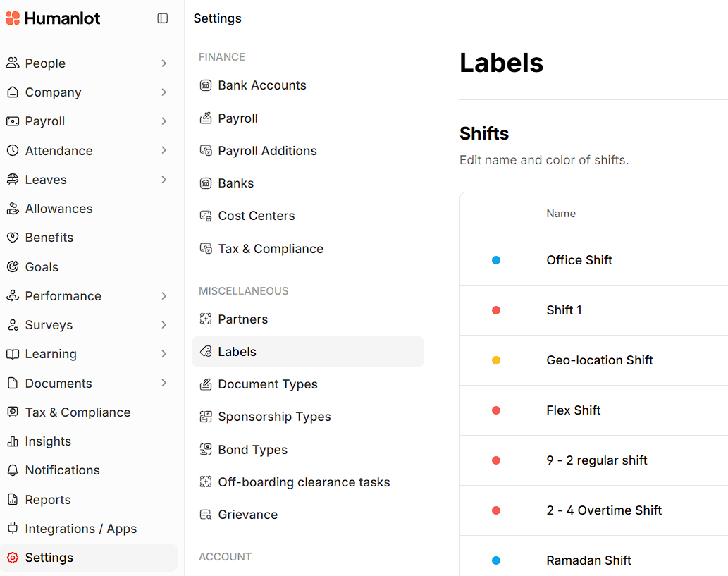Expand the Documents menu chevron
The height and width of the screenshot is (576, 728).
click(x=164, y=383)
